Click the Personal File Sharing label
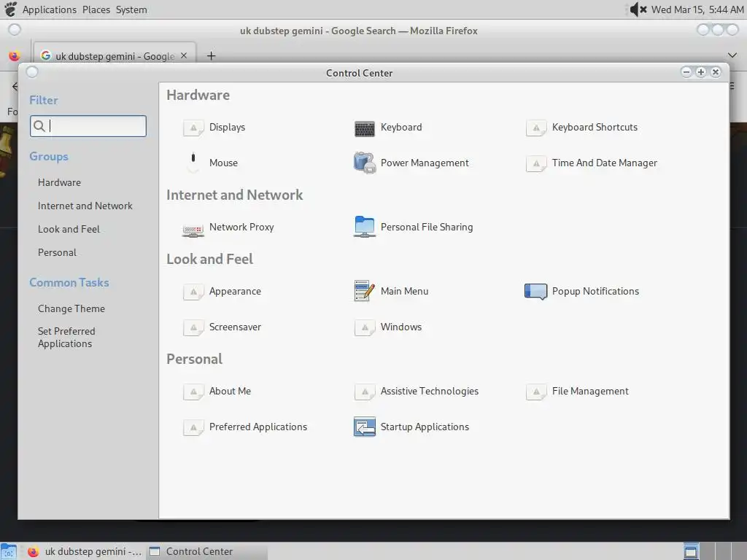 point(426,227)
